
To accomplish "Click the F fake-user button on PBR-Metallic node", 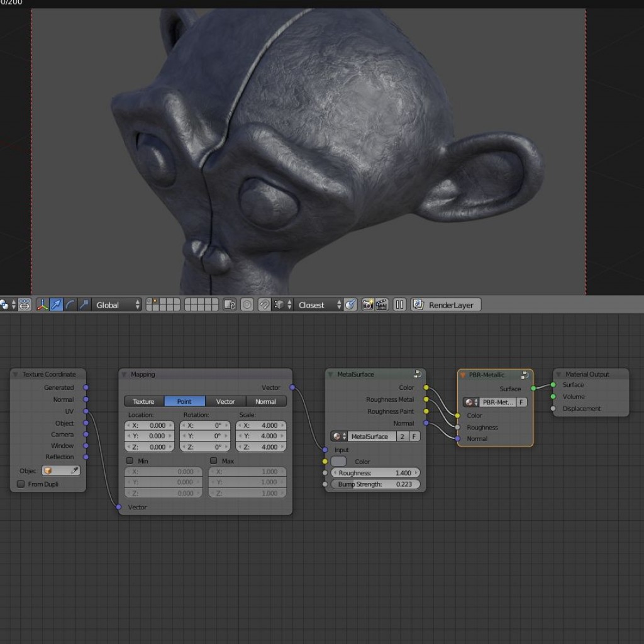I will (x=521, y=401).
